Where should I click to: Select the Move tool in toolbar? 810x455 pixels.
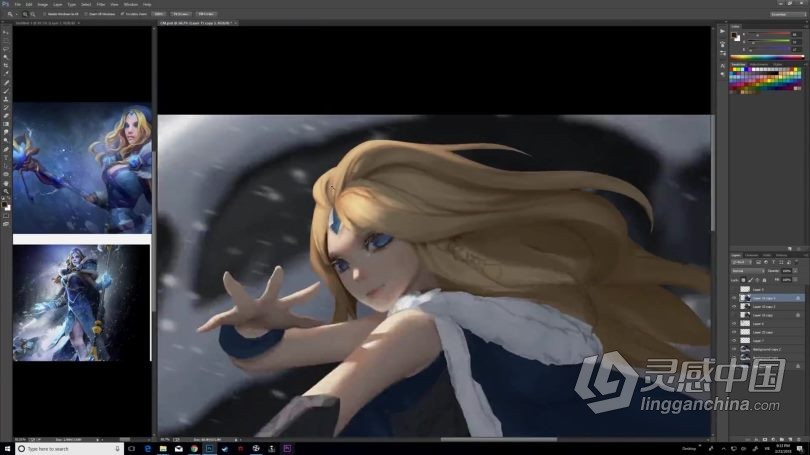tap(6, 33)
